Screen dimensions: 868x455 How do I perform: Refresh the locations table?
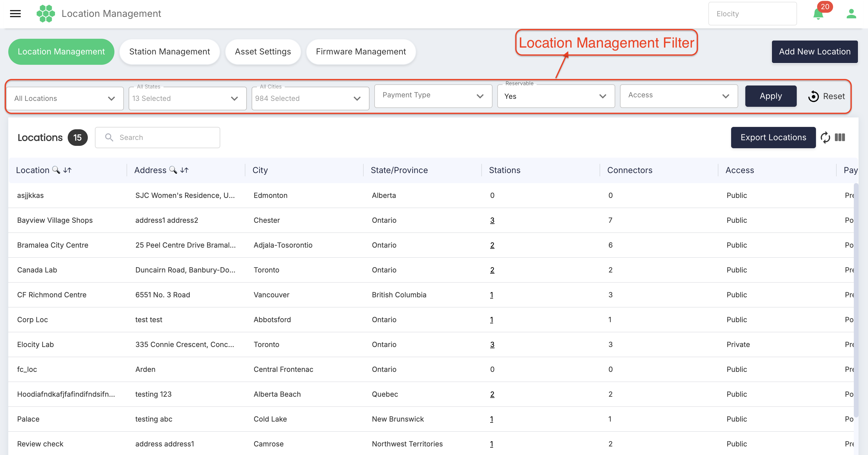point(825,138)
